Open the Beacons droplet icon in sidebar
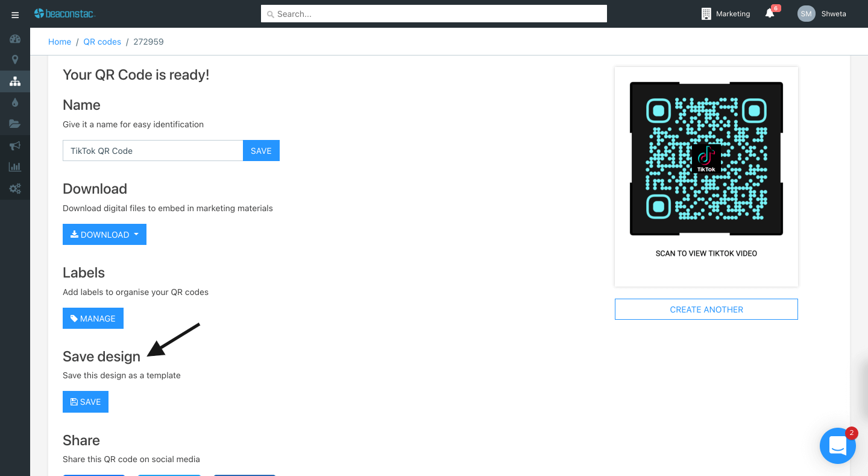 (14, 102)
